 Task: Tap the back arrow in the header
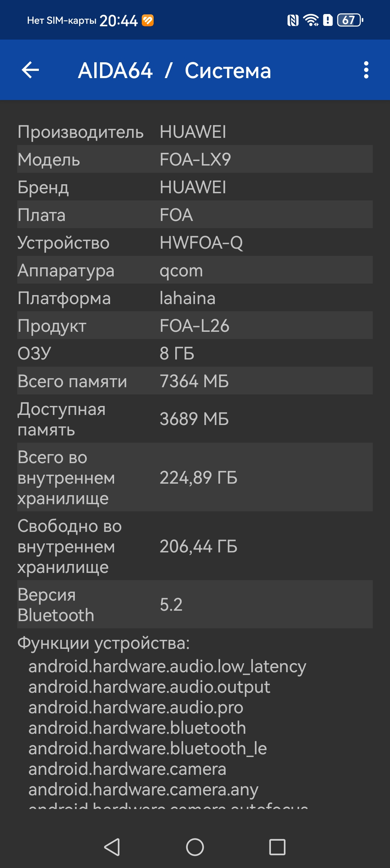[31, 70]
